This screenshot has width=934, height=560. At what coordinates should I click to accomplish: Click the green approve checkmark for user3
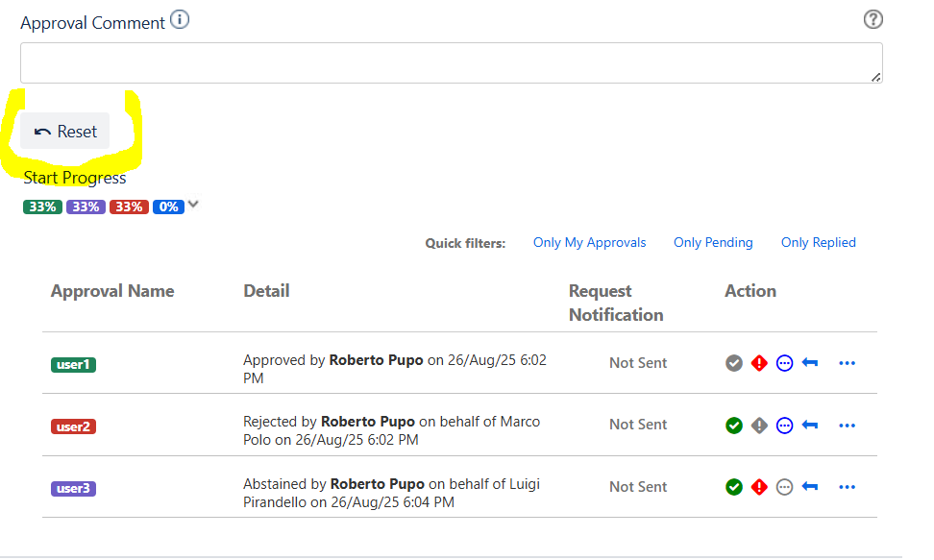coord(734,487)
